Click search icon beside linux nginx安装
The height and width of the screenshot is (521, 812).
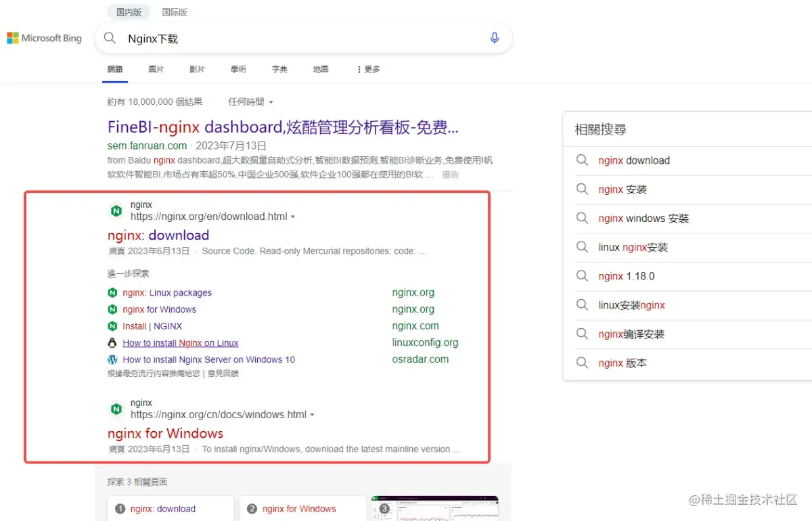click(582, 247)
